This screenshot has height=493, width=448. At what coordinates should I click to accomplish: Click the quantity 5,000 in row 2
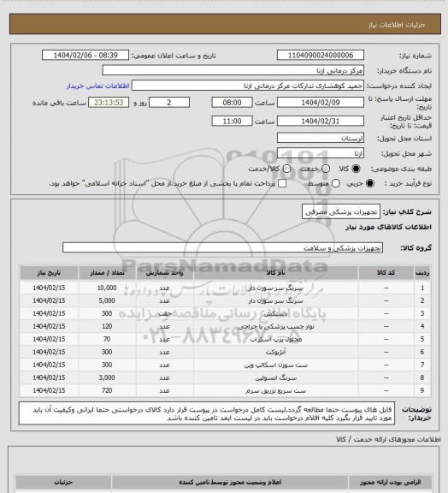(x=107, y=300)
